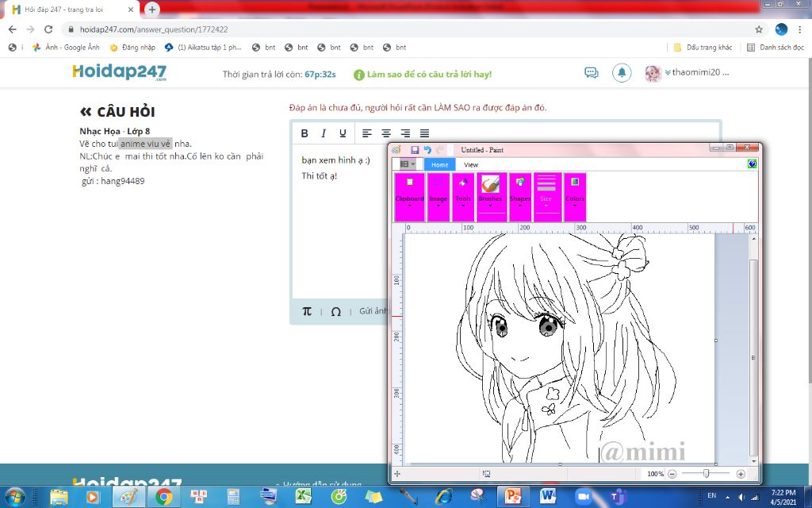Switch to the View tab in Paint
The width and height of the screenshot is (812, 508).
pos(471,164)
